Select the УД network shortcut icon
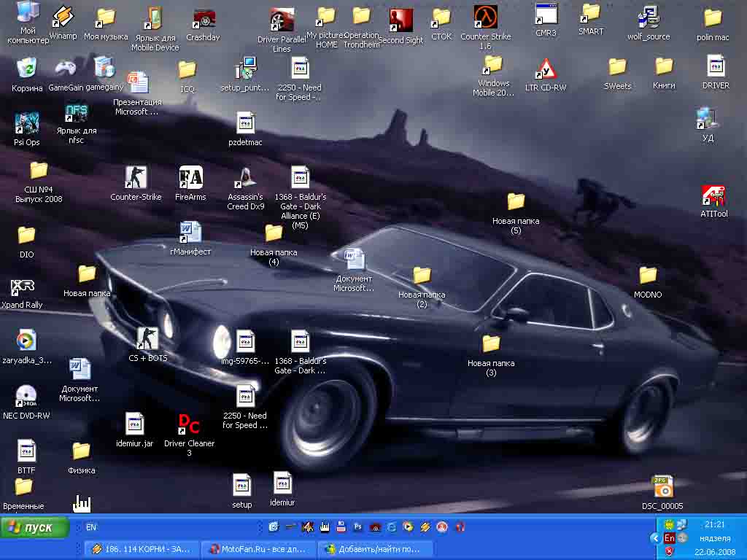The image size is (747, 560). coord(708,118)
